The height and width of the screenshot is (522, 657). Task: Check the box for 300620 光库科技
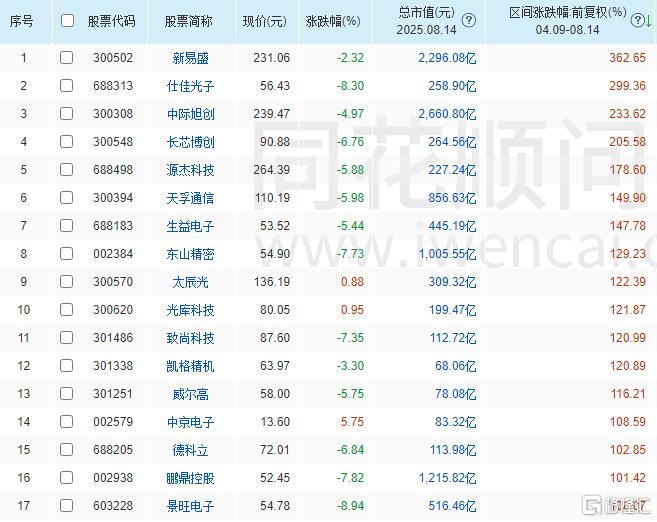point(66,310)
